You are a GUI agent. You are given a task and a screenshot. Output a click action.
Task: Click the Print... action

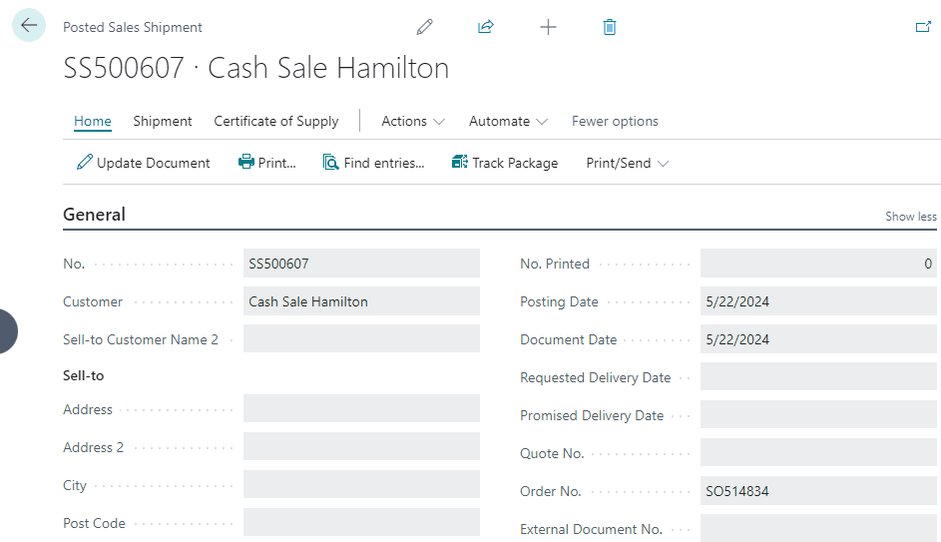tap(267, 163)
